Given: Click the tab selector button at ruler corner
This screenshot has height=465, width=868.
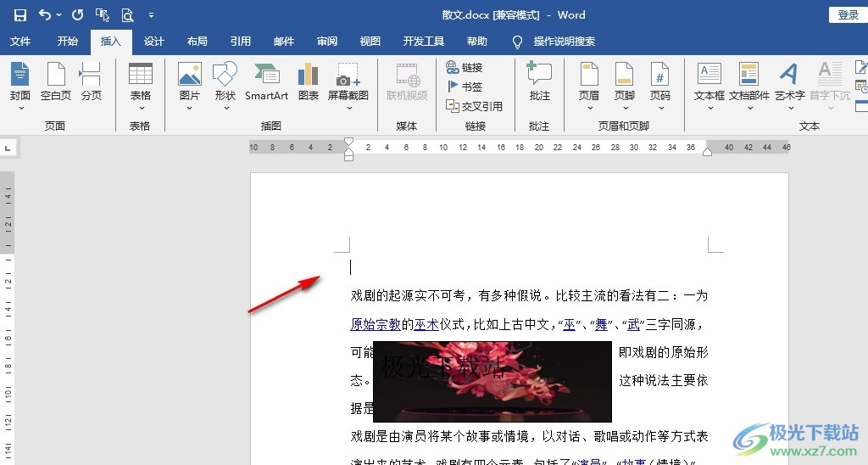Looking at the screenshot, I should [8, 148].
